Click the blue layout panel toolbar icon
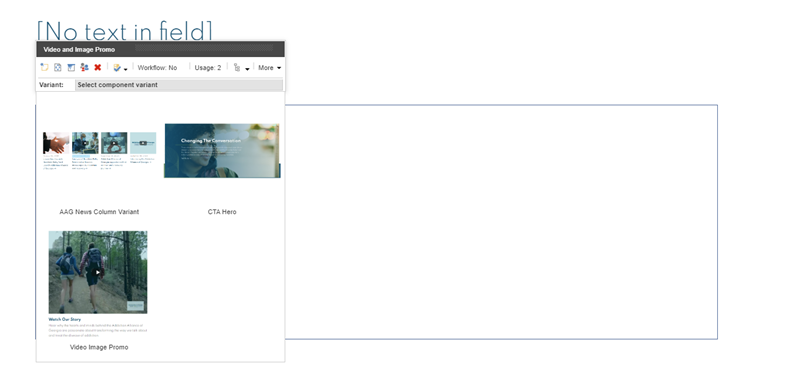The image size is (800, 370). tap(71, 67)
